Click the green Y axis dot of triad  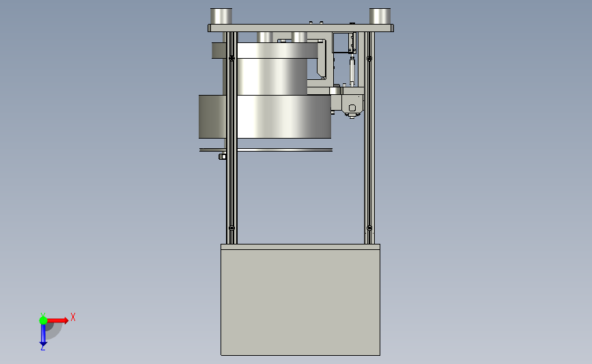click(43, 320)
